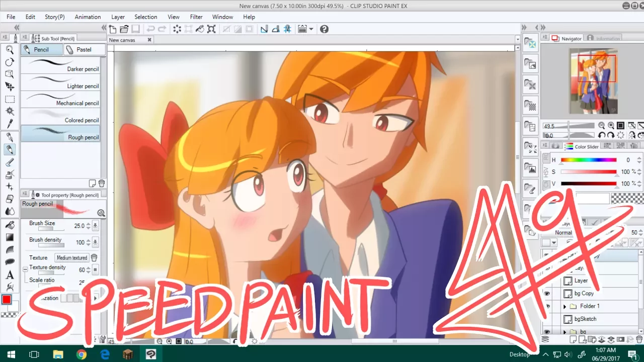Open the command bar settings dropdown arrow
Viewport: 644px width, 362px height.
click(311, 29)
